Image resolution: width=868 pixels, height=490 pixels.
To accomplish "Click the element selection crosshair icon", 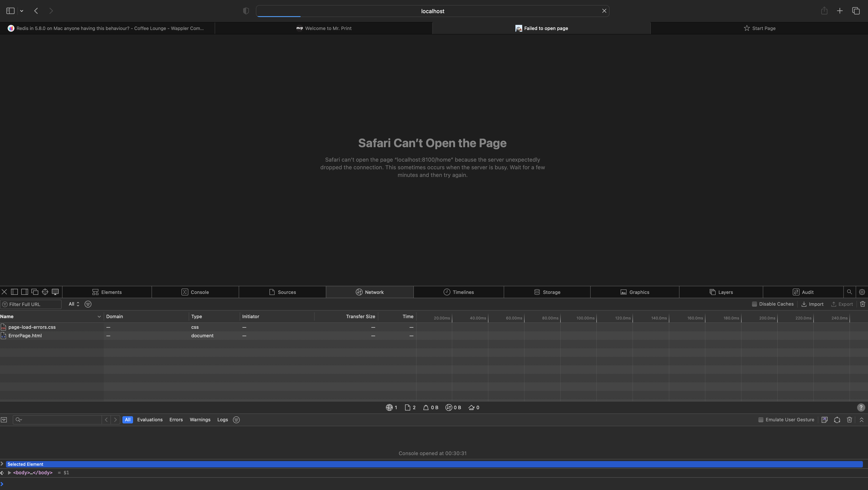I will pos(45,292).
